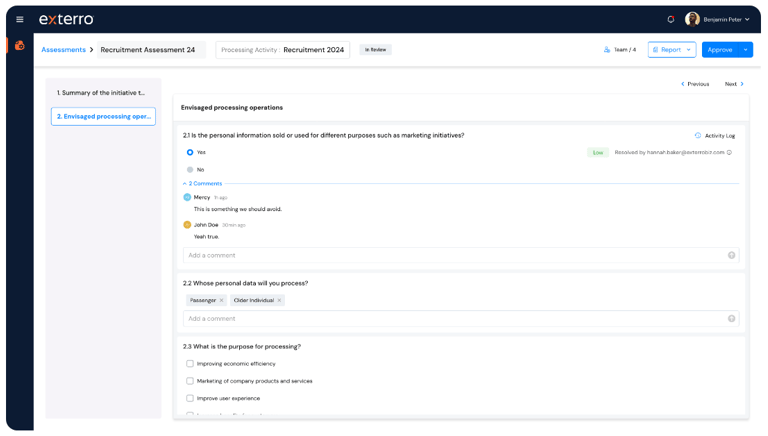The height and width of the screenshot is (436, 768).
Task: Click the 2.3 purpose for processing question text
Action: tap(242, 346)
